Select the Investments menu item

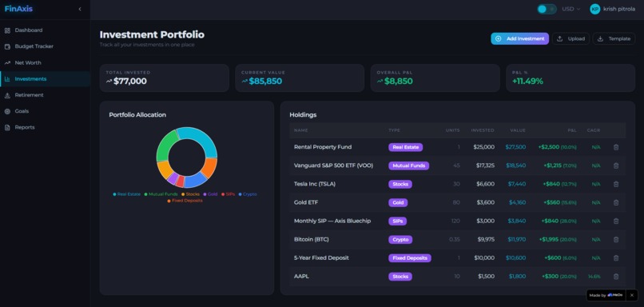click(46, 79)
